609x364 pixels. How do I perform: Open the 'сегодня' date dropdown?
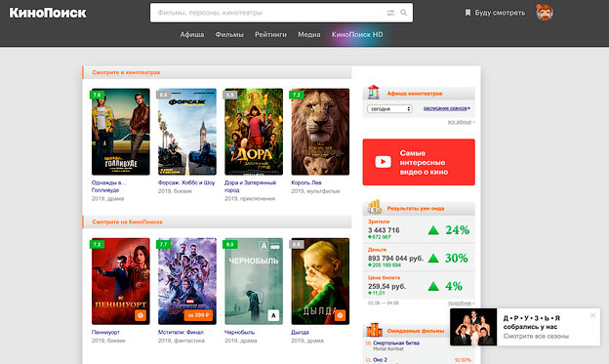click(389, 108)
